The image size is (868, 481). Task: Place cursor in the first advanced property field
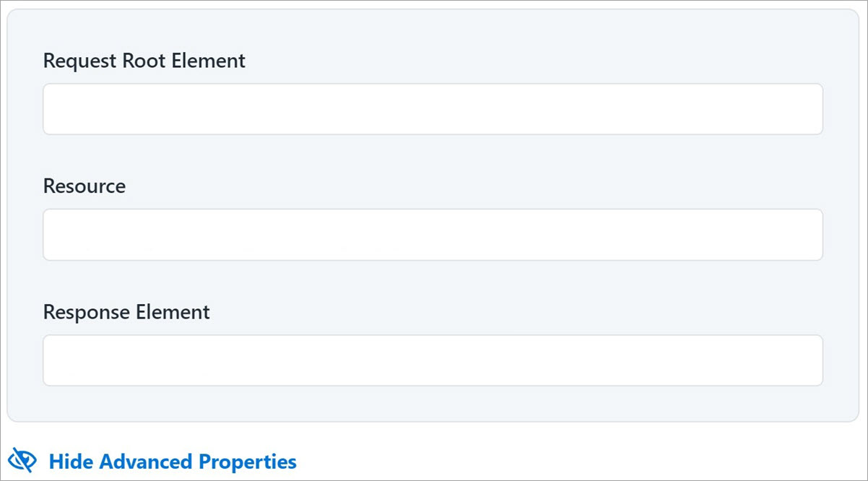pos(433,109)
